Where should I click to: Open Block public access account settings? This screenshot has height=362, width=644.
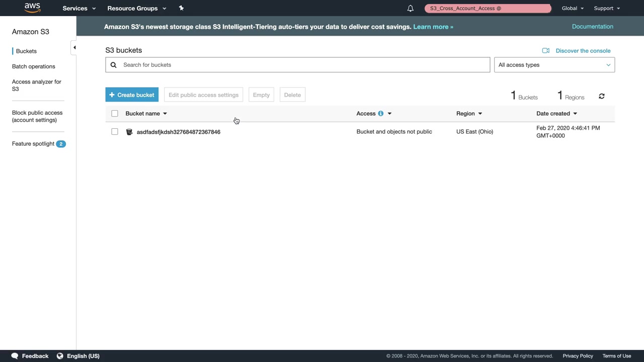pyautogui.click(x=37, y=116)
